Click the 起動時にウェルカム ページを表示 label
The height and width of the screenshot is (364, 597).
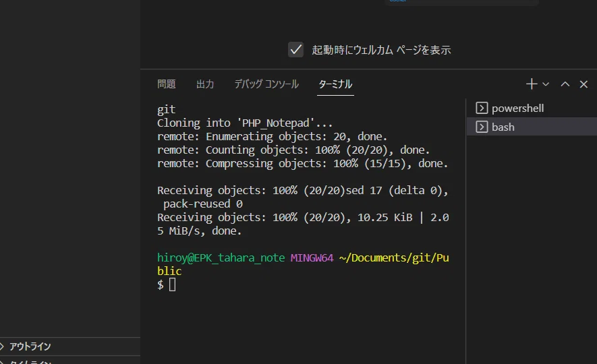tap(381, 50)
